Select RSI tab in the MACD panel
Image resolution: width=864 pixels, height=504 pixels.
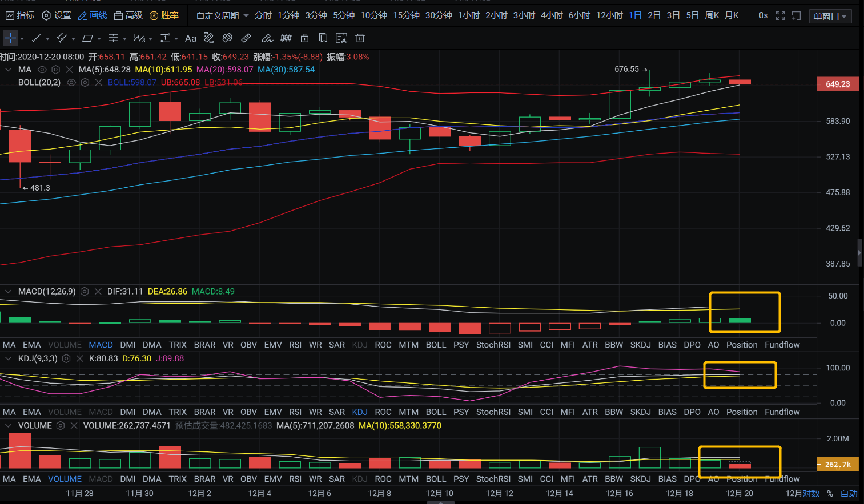[295, 345]
